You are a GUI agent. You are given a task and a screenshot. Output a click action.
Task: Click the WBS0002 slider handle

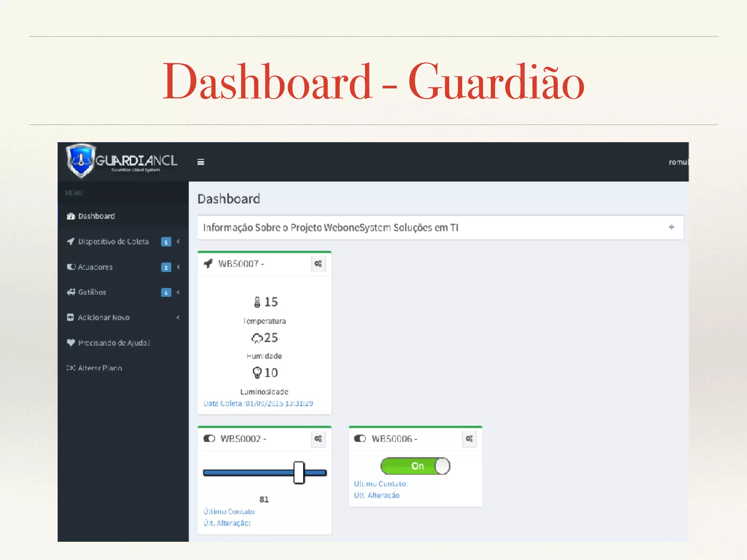[299, 472]
